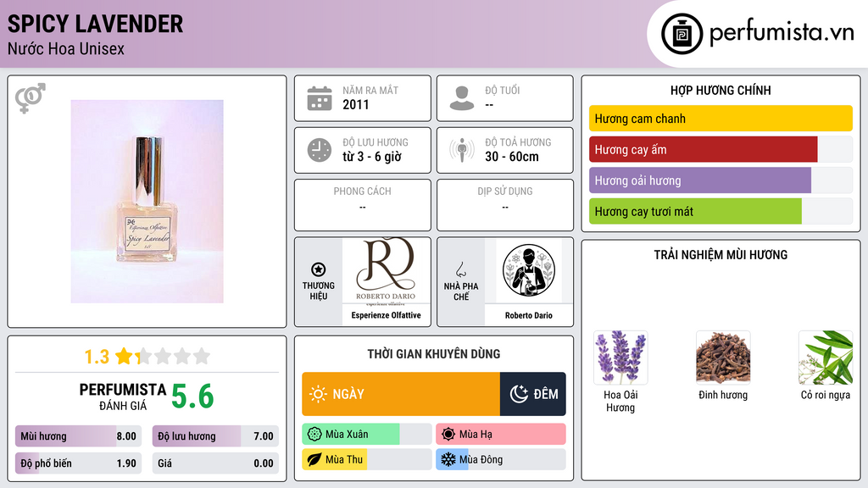This screenshot has height=488, width=868.
Task: Click the Độ phổ biến 1.90 score bar
Action: [78, 463]
